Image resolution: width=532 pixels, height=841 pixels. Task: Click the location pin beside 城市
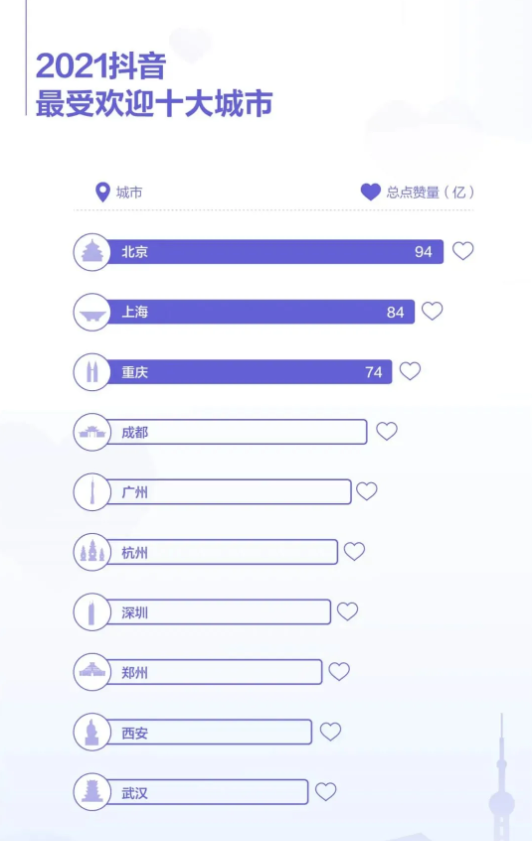point(102,192)
